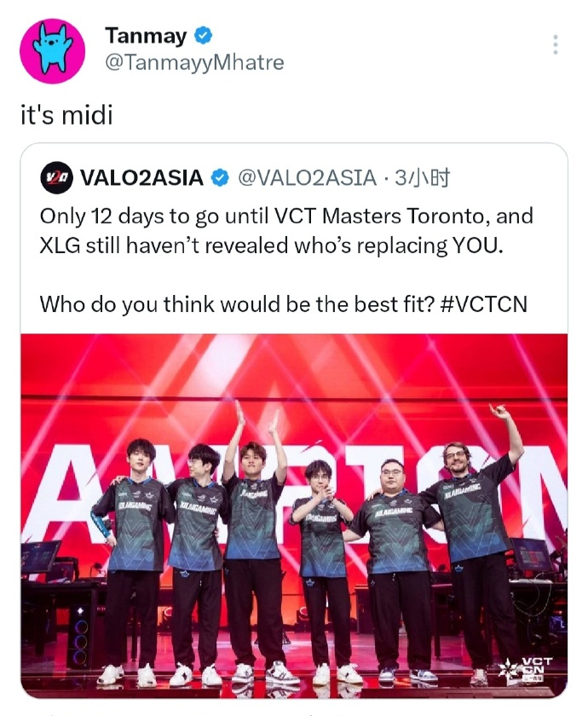Open Tanmay's profile avatar
Screen dimensions: 588x716
tap(52, 51)
